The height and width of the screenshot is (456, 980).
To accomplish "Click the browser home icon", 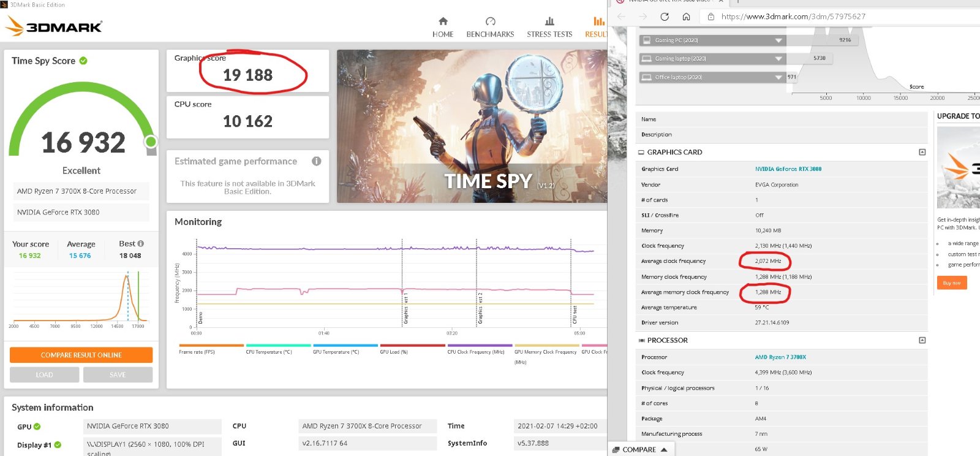I will click(686, 17).
